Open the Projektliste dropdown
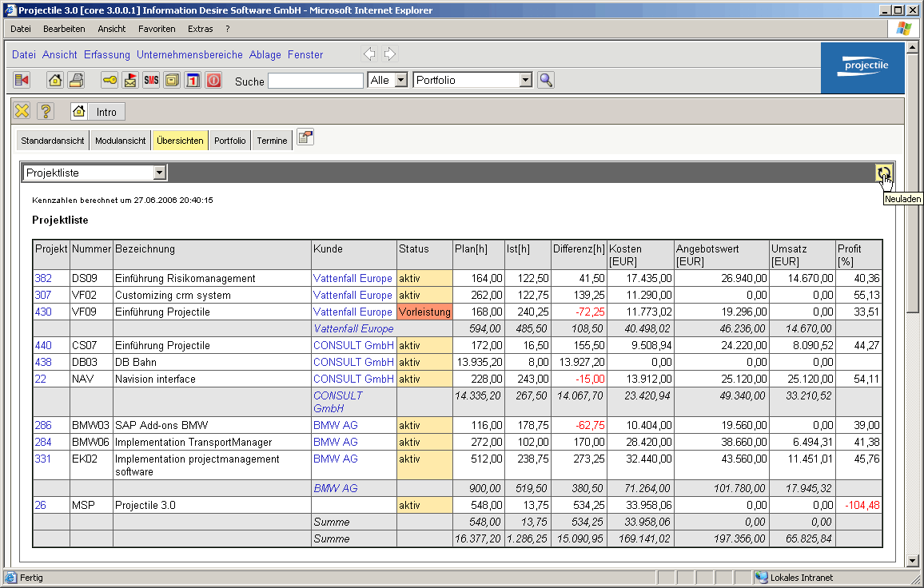This screenshot has width=924, height=588. click(159, 173)
